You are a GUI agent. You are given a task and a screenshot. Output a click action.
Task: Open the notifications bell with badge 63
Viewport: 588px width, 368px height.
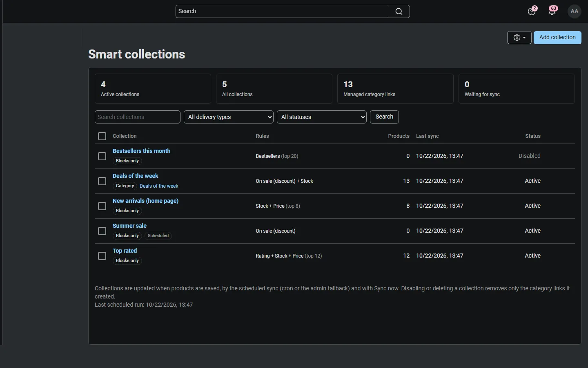[x=552, y=11]
